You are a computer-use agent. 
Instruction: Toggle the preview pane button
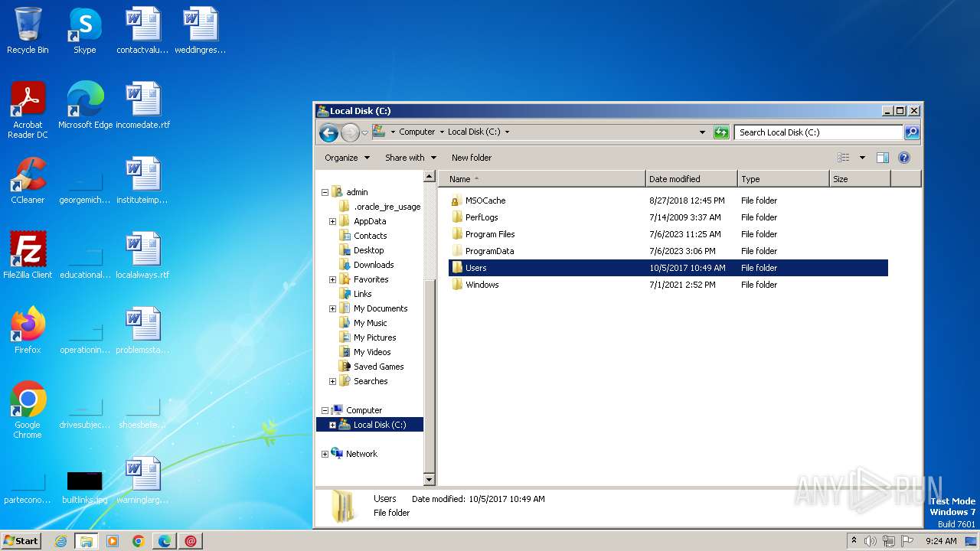[882, 158]
